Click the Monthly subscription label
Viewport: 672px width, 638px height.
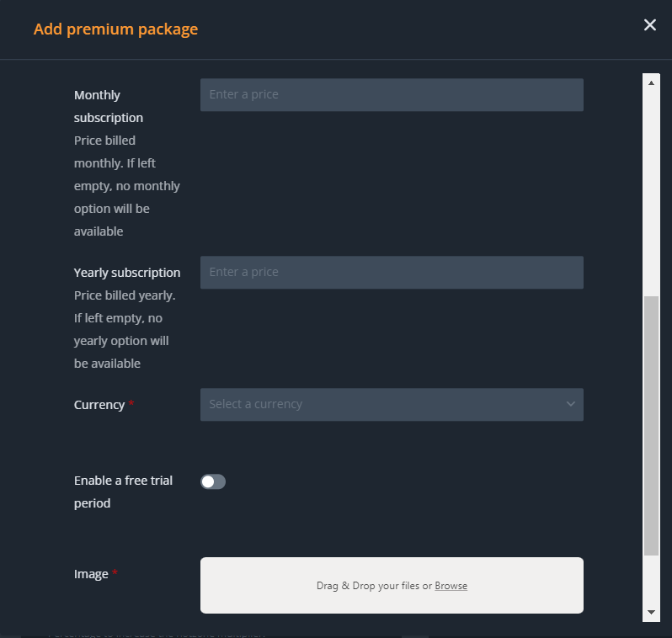pyautogui.click(x=109, y=106)
